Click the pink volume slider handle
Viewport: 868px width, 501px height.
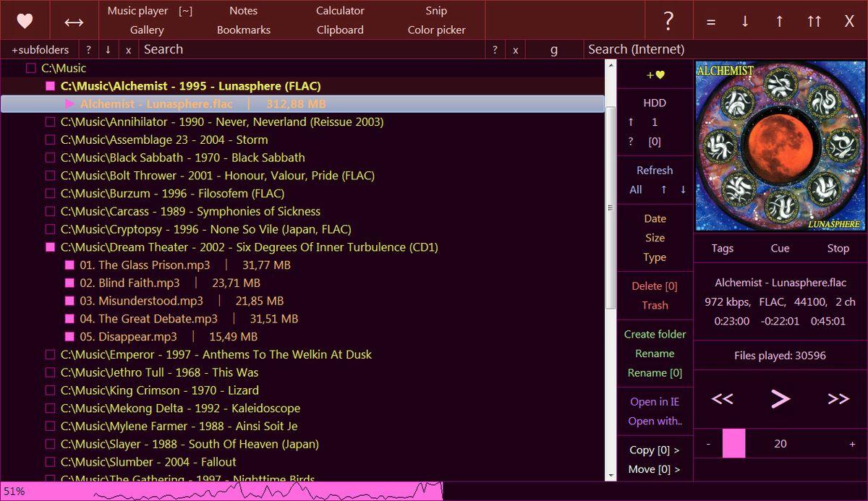(733, 444)
